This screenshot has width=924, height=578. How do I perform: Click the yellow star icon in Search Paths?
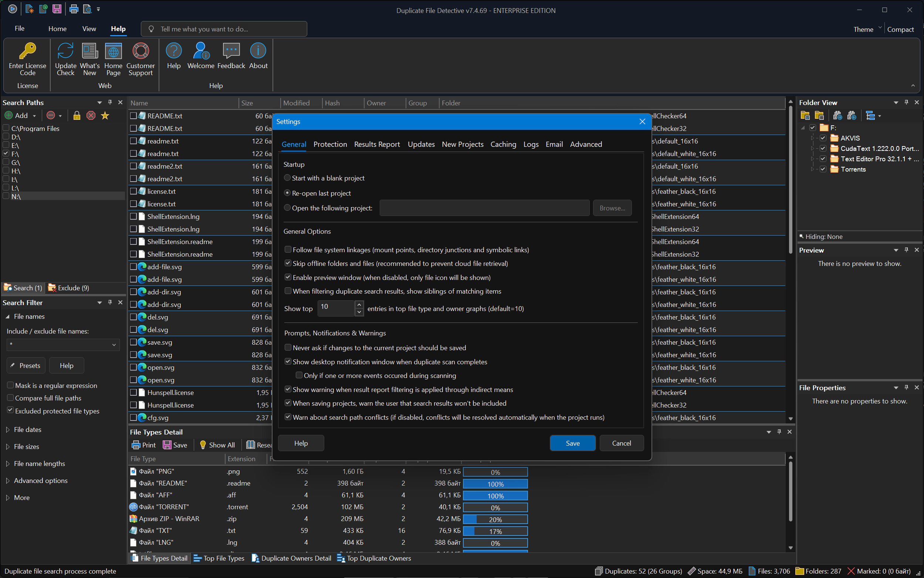(x=105, y=115)
